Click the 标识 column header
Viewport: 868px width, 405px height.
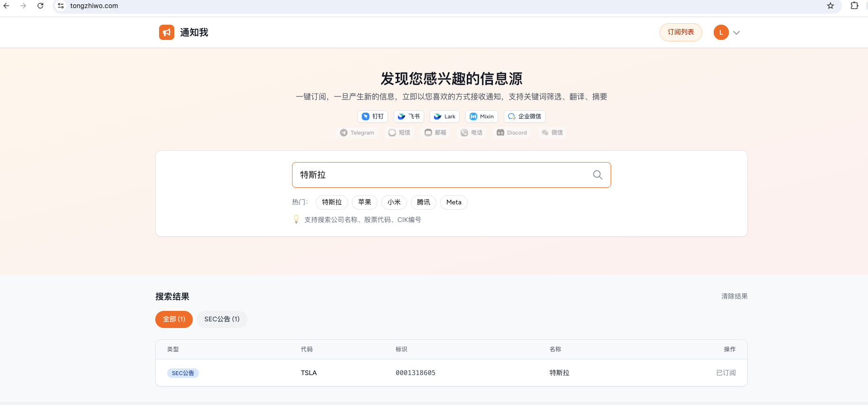pyautogui.click(x=402, y=349)
